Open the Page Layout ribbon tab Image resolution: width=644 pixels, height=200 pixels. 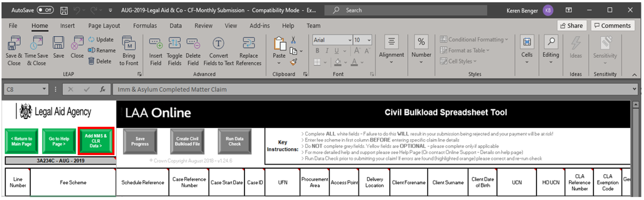point(104,26)
